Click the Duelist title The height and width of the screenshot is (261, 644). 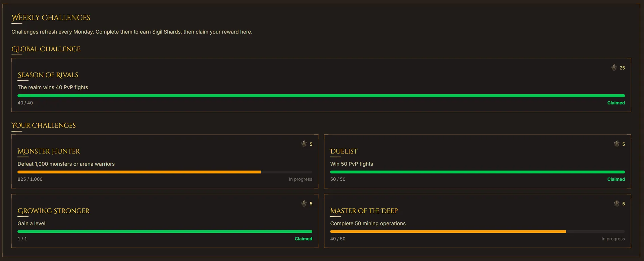click(x=344, y=151)
